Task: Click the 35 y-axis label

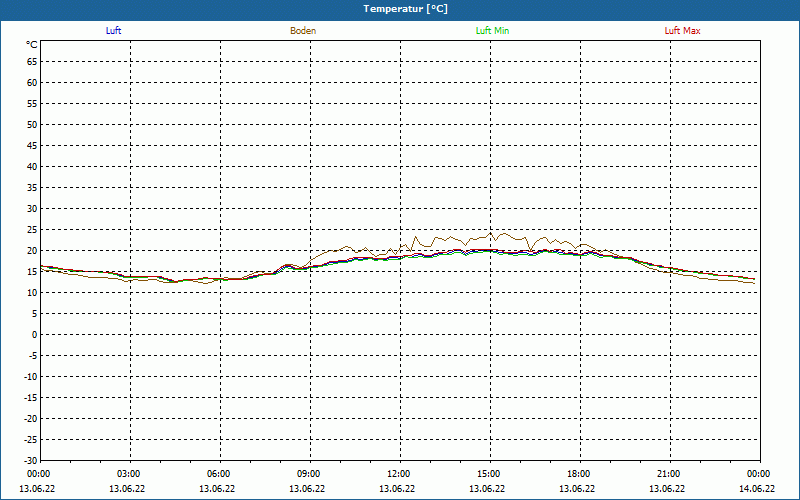Action: [32, 188]
